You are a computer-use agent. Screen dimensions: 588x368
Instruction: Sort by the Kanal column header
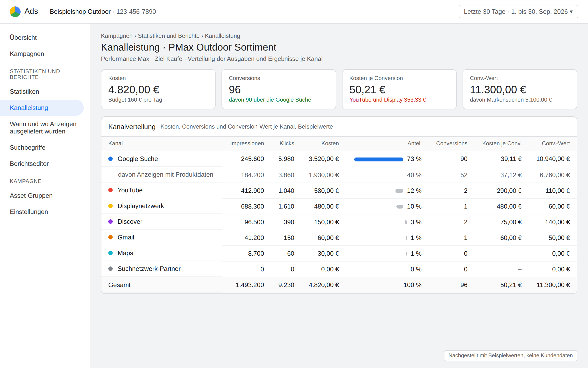pos(115,143)
